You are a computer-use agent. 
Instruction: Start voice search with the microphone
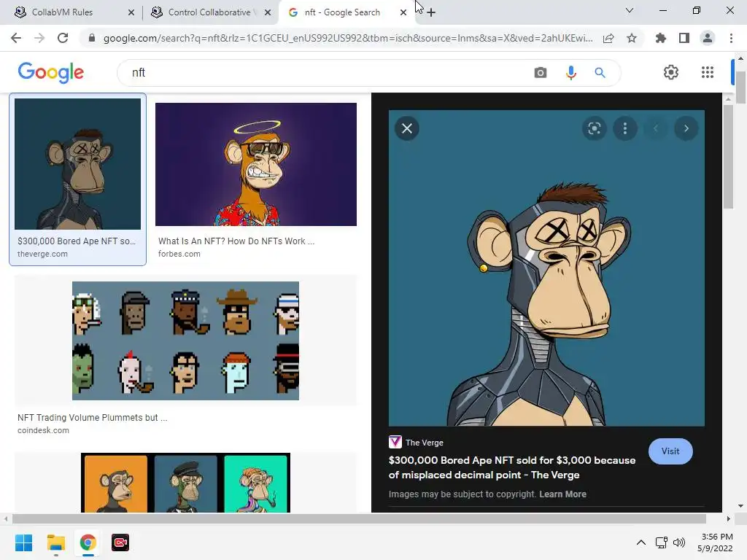(570, 72)
